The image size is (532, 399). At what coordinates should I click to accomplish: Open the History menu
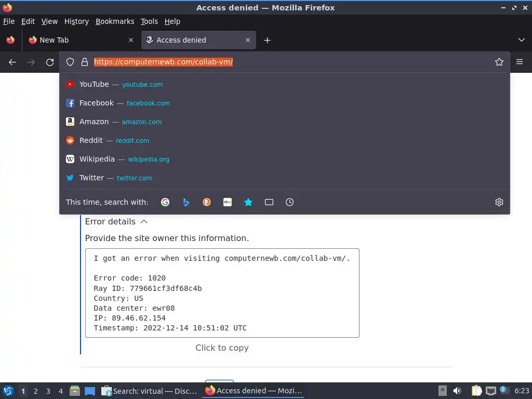77,21
